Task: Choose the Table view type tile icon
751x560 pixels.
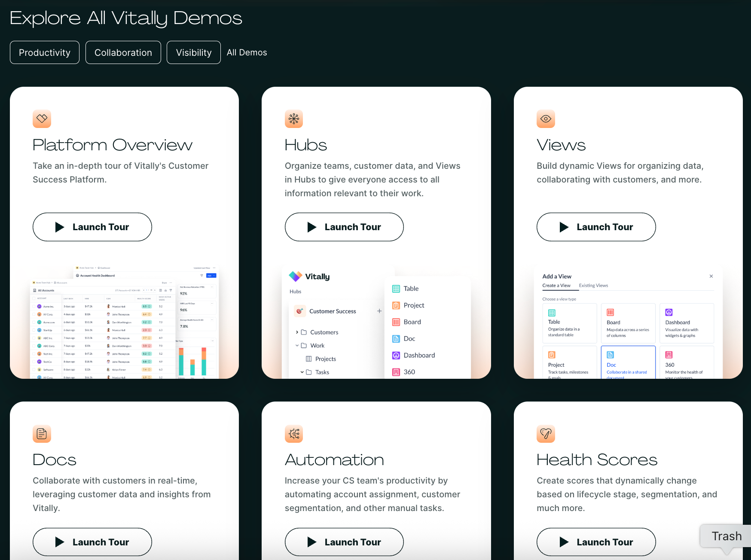Action: coord(552,313)
